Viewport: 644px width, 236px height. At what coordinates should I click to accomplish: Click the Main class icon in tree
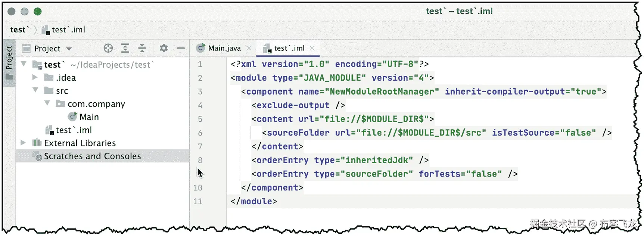72,117
